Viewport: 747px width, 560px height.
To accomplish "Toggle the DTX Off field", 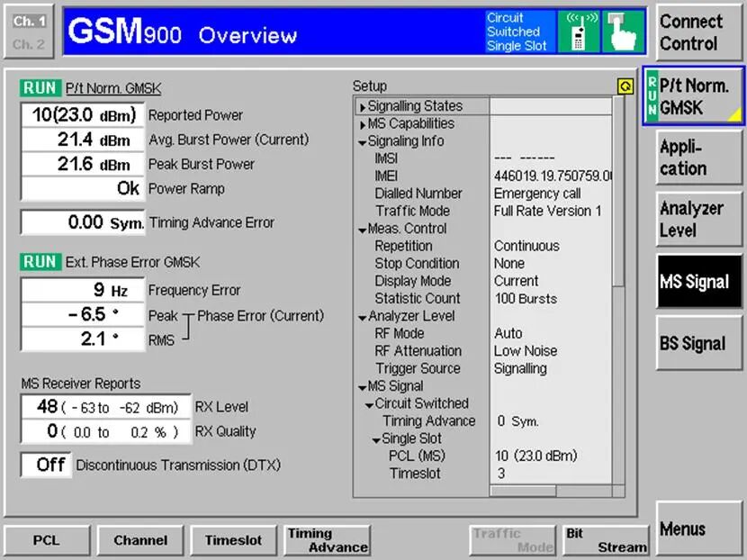I will [46, 465].
